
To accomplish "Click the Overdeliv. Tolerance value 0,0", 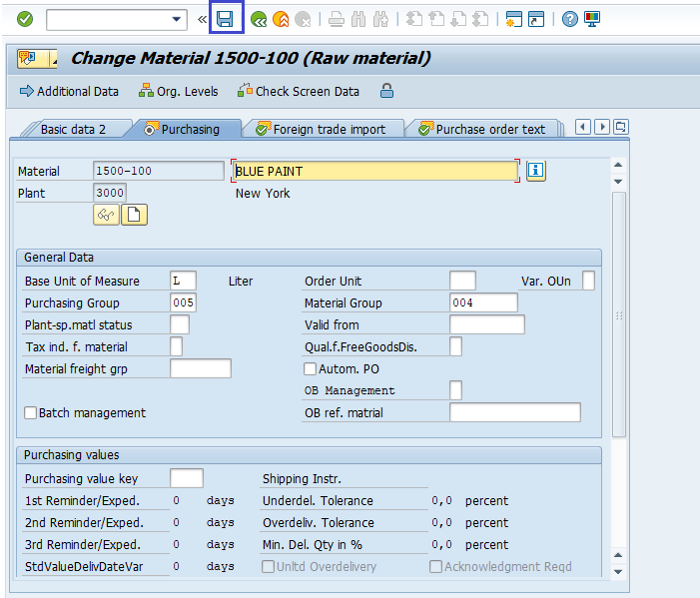I will 441,522.
